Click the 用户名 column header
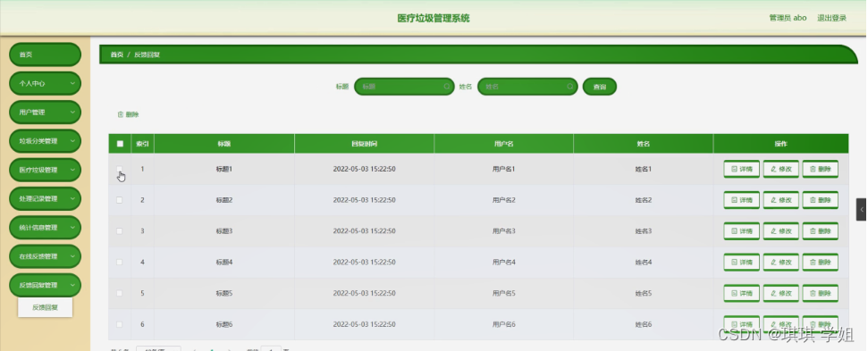 (x=504, y=144)
